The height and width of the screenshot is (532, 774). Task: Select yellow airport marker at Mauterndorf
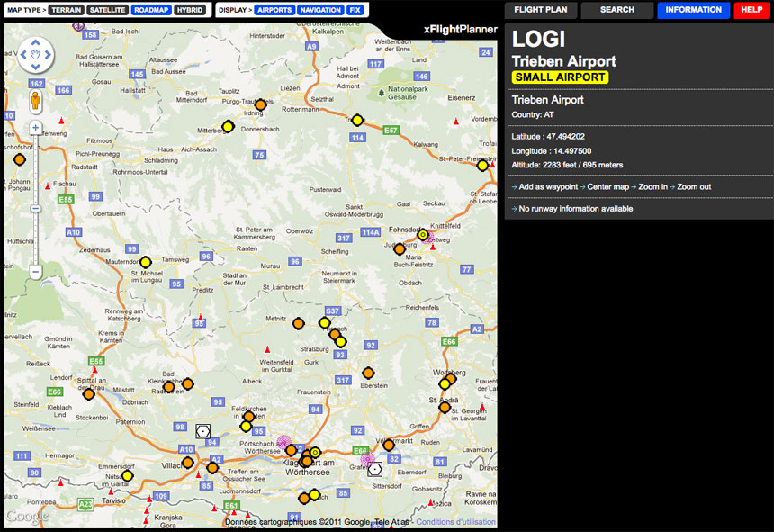(145, 262)
